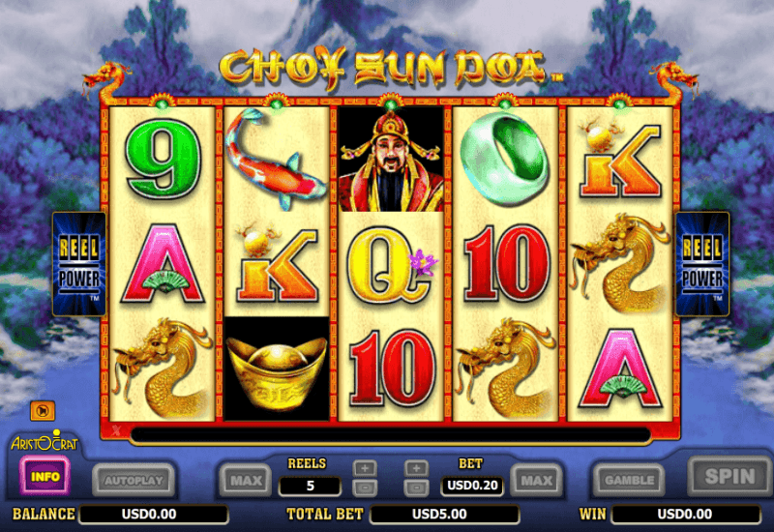This screenshot has height=532, width=774.
Task: Click the GAMBLE button
Action: tap(629, 480)
